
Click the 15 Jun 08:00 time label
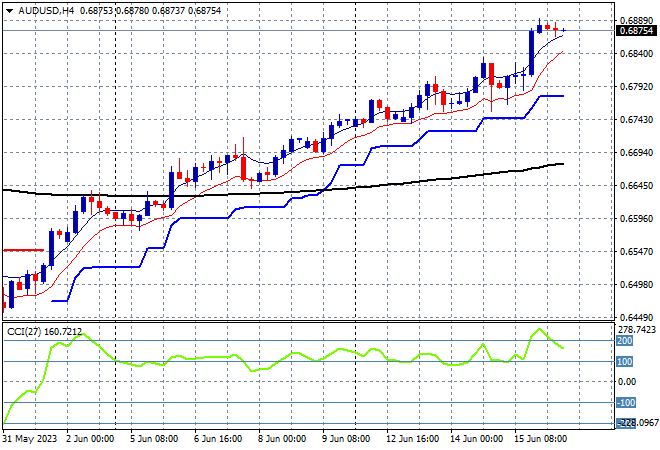click(540, 439)
